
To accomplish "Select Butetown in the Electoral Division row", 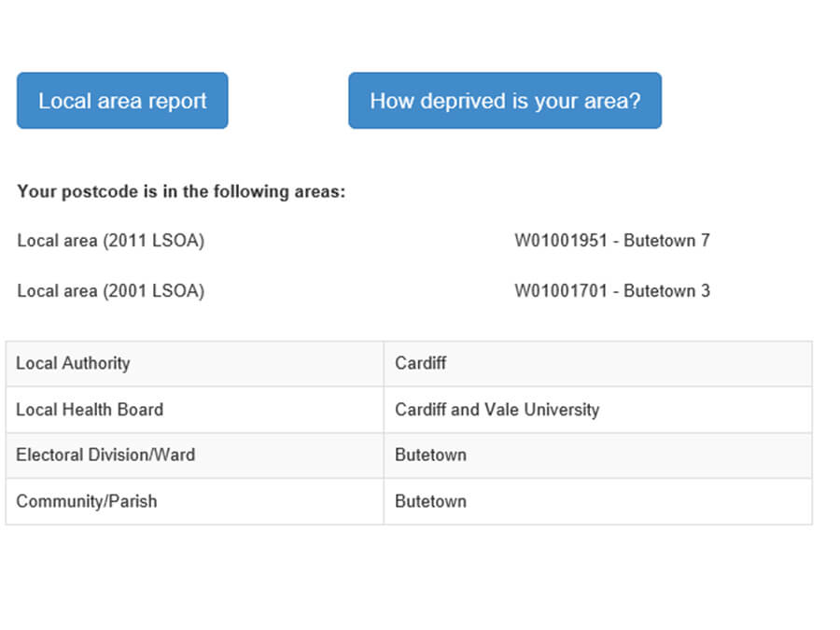I will pyautogui.click(x=430, y=455).
